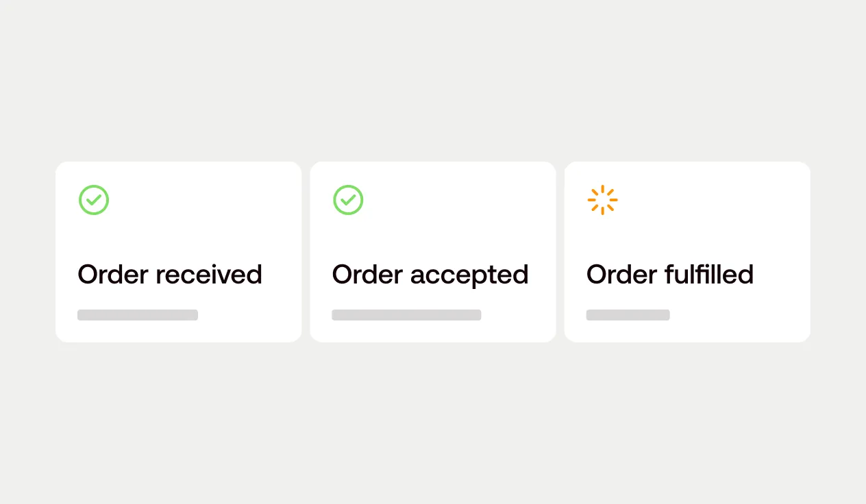Select the "Order received" heading

[x=170, y=275]
